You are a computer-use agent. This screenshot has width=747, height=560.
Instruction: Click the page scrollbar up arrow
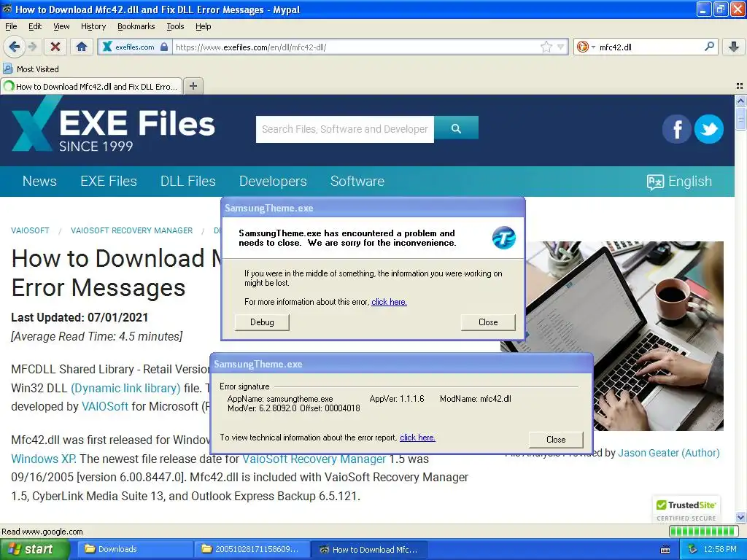tap(740, 101)
